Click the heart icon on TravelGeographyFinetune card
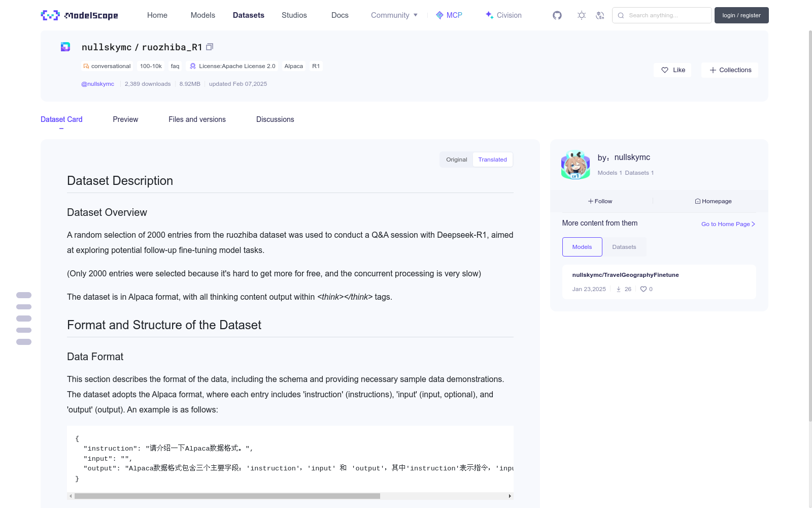812x508 pixels. tap(644, 289)
